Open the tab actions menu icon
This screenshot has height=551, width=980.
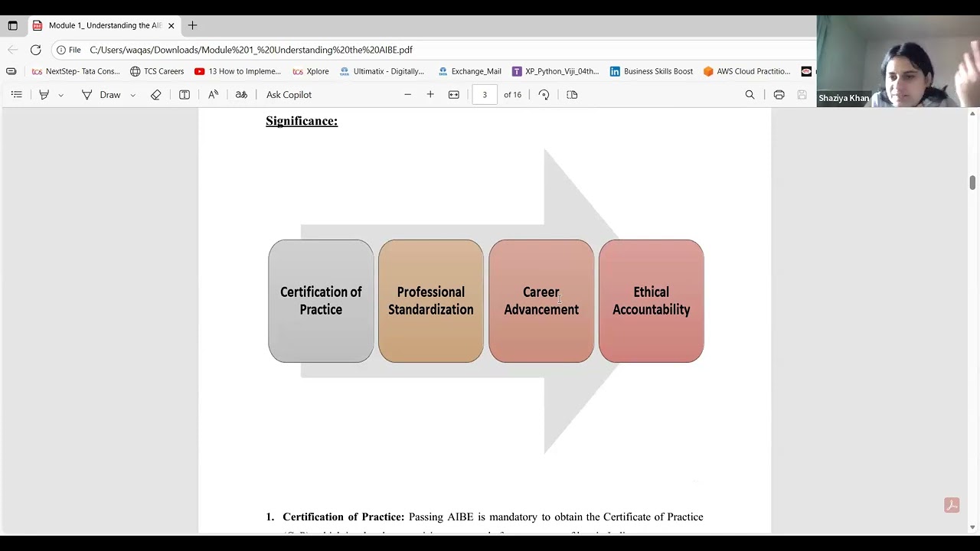(x=12, y=25)
